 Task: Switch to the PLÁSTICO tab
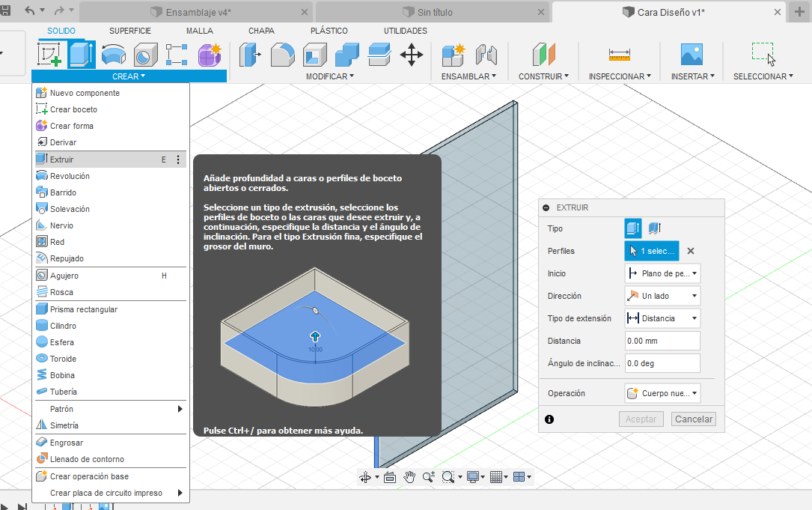(329, 31)
